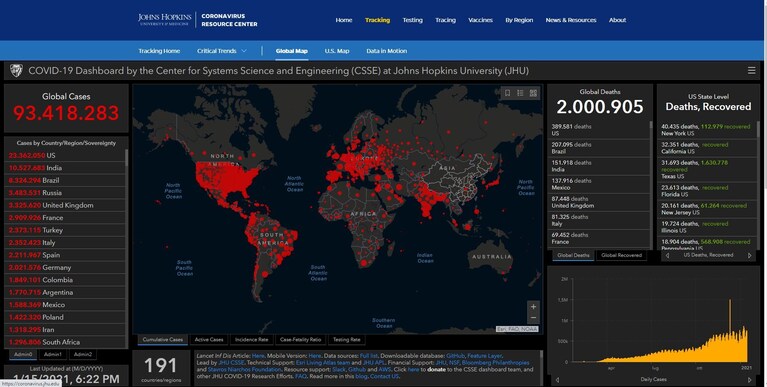Open the U.S. Map link

[x=337, y=51]
